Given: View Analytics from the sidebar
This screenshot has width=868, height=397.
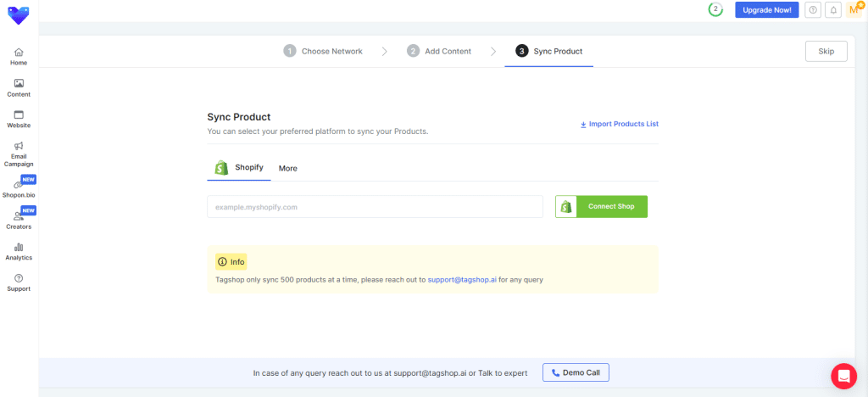Looking at the screenshot, I should [x=19, y=251].
